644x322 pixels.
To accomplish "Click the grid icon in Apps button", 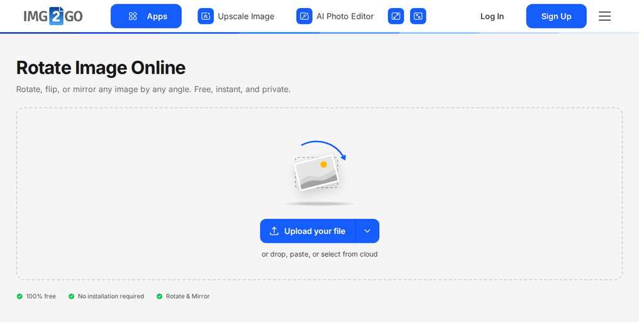I will tap(133, 16).
